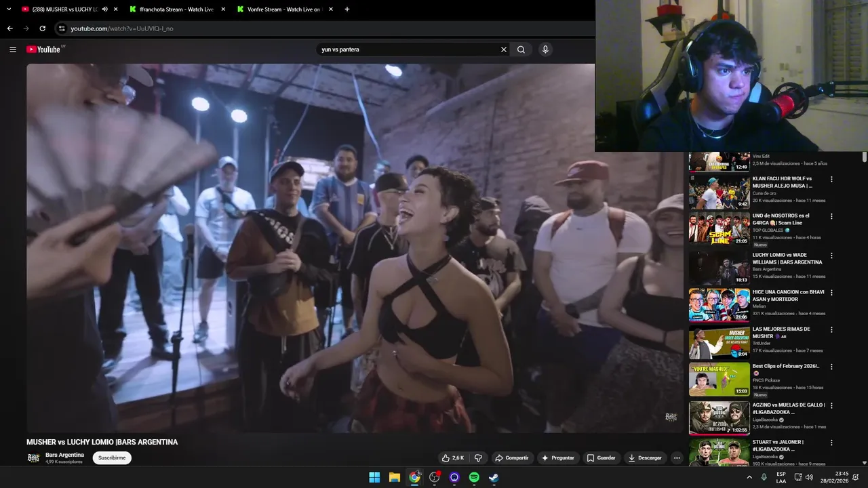Open the YouTube hamburger guide menu

click(12, 49)
